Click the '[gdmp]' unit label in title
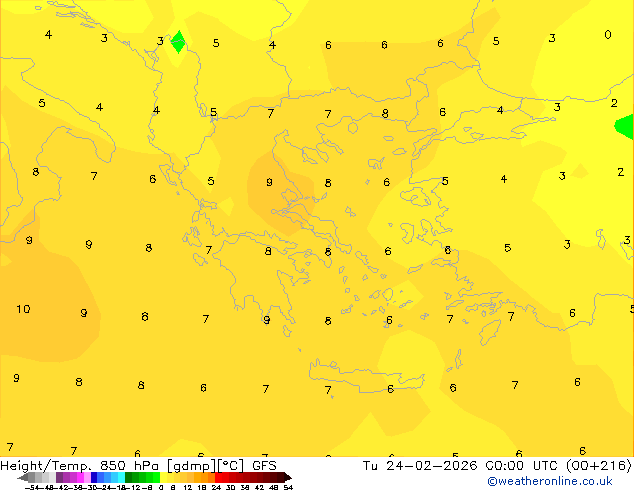 191,466
